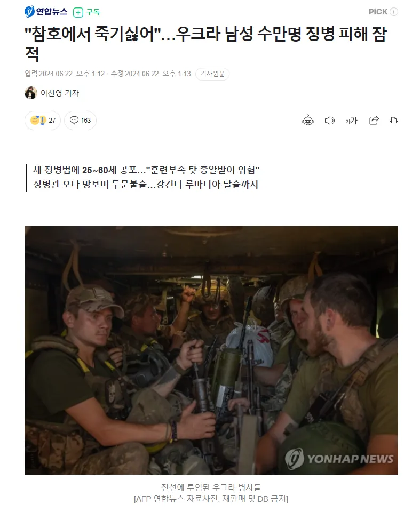Share the article via share icon
Screen dimensions: 420x520
pyautogui.click(x=374, y=121)
